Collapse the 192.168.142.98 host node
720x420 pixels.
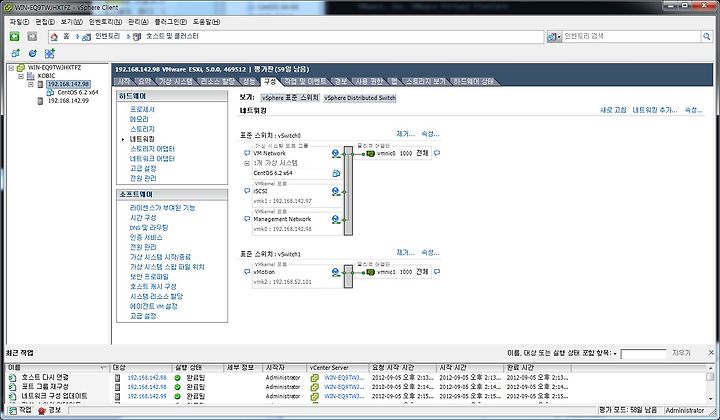click(x=30, y=84)
